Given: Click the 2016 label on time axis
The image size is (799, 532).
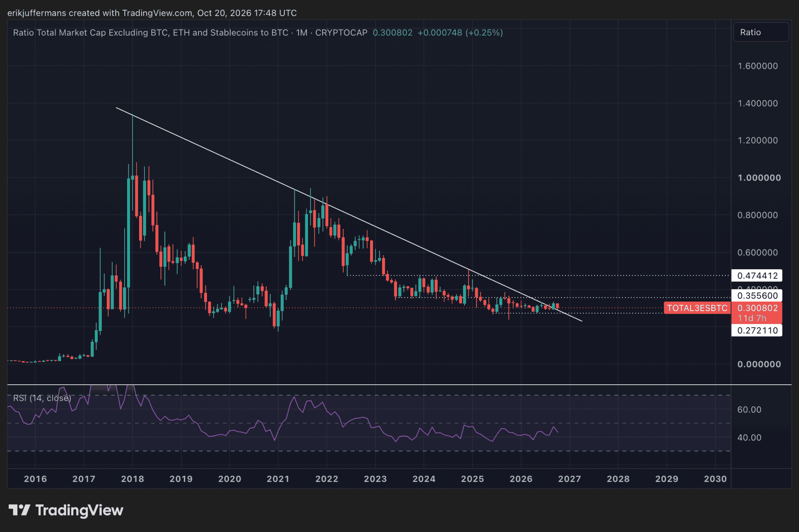Looking at the screenshot, I should click(x=35, y=479).
